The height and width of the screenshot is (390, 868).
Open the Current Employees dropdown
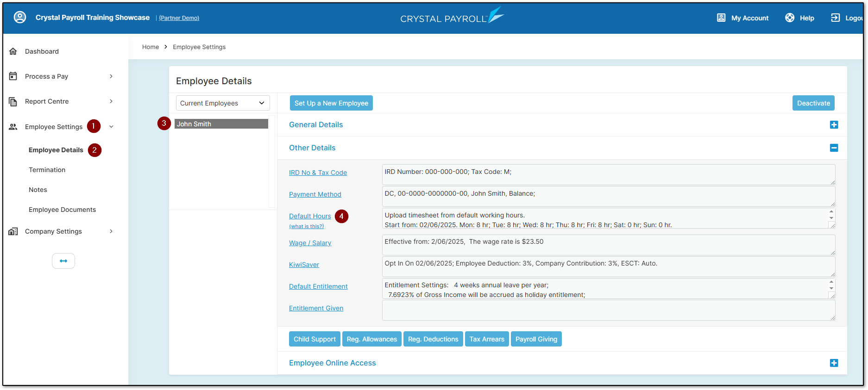click(x=223, y=103)
